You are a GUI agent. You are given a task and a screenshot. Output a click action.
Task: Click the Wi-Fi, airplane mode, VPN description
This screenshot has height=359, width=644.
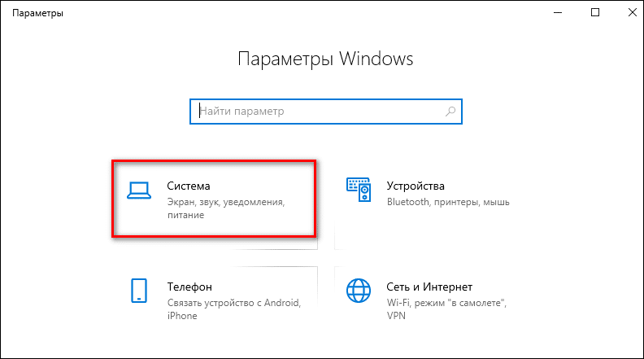tap(447, 309)
